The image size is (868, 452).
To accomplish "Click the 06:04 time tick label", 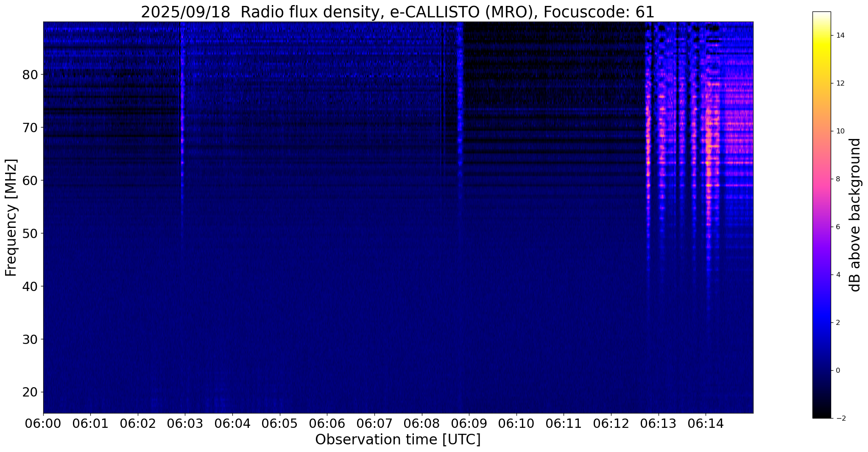I will point(232,424).
